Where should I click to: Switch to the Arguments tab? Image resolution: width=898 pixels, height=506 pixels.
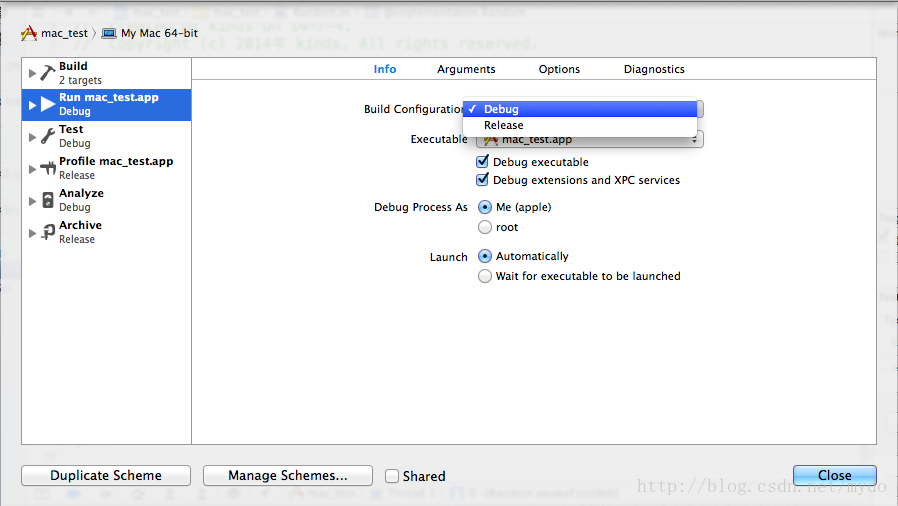[466, 69]
